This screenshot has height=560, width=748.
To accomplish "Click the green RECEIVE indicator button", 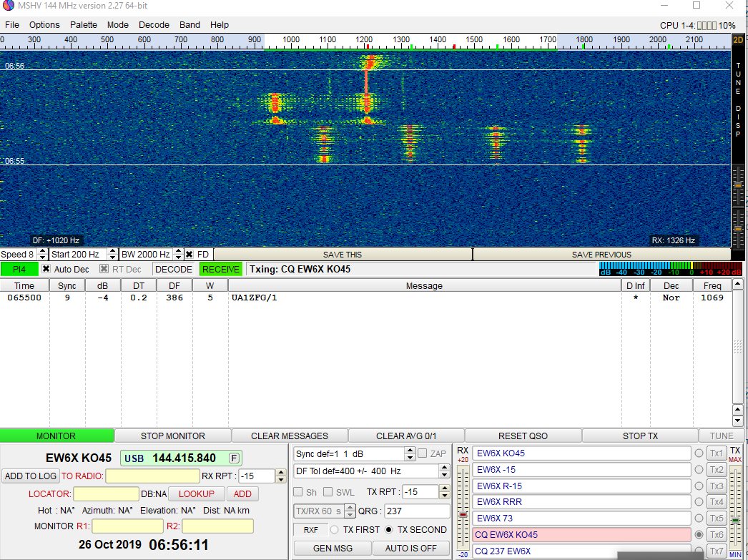I will (220, 270).
